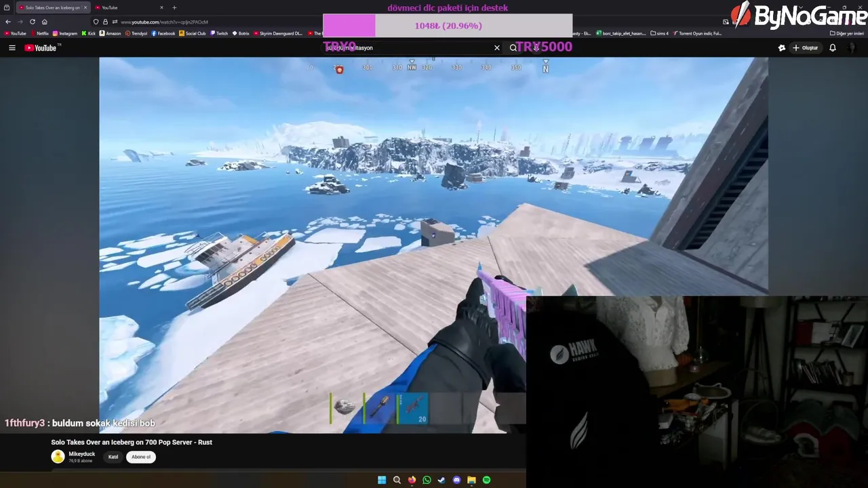This screenshot has height=488, width=868.
Task: Open the Windows Start menu
Action: tap(382, 480)
